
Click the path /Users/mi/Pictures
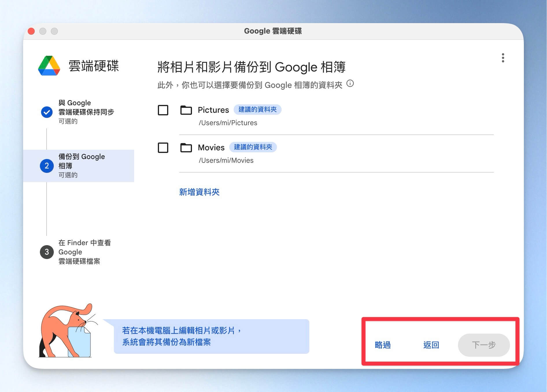[228, 123]
